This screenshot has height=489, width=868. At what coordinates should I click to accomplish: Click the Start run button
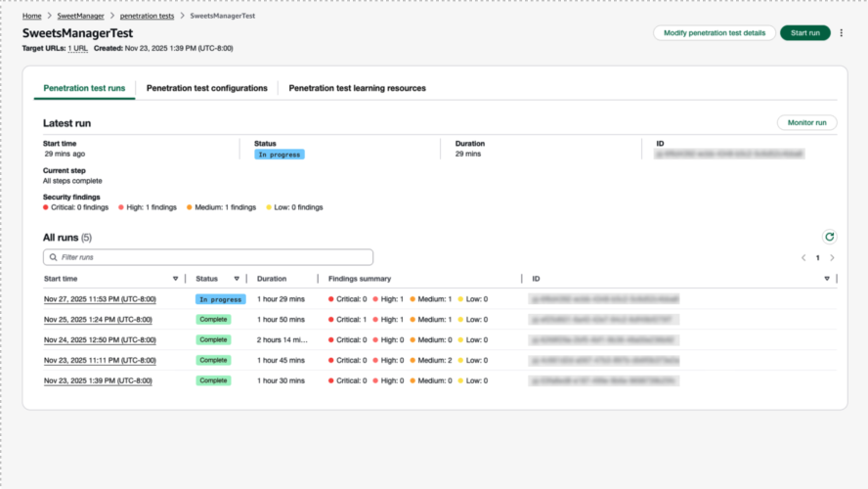click(x=804, y=33)
